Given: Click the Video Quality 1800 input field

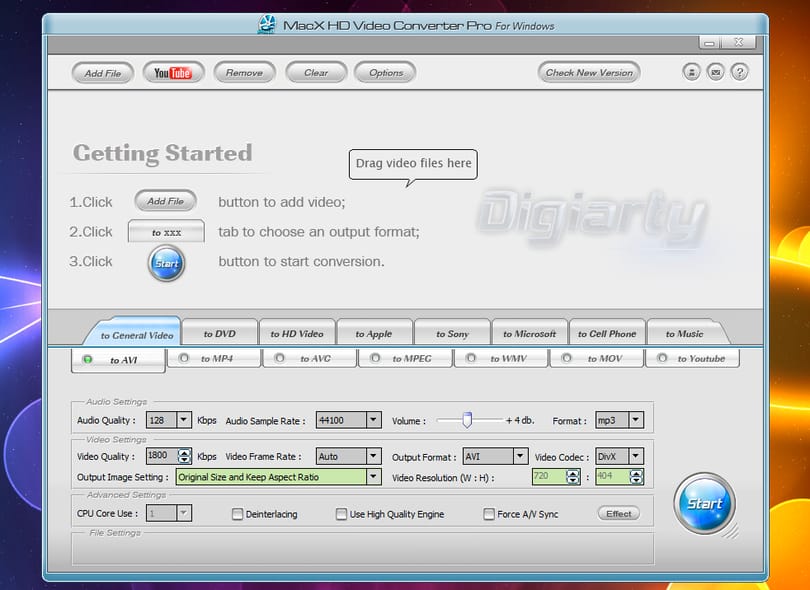Looking at the screenshot, I should coord(162,456).
